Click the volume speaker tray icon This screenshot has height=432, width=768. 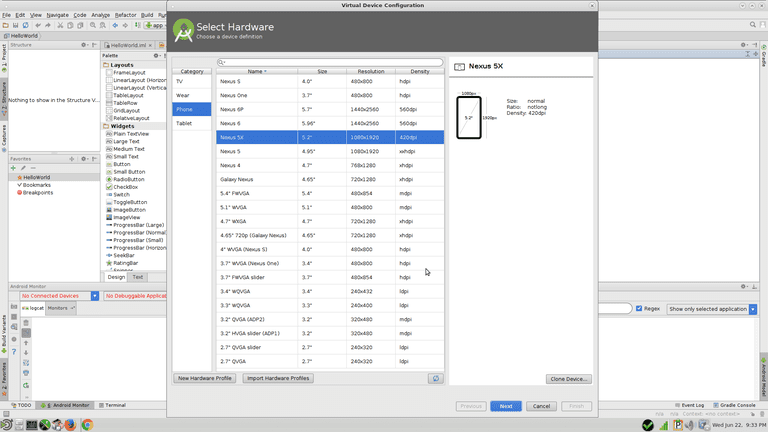coord(690,425)
